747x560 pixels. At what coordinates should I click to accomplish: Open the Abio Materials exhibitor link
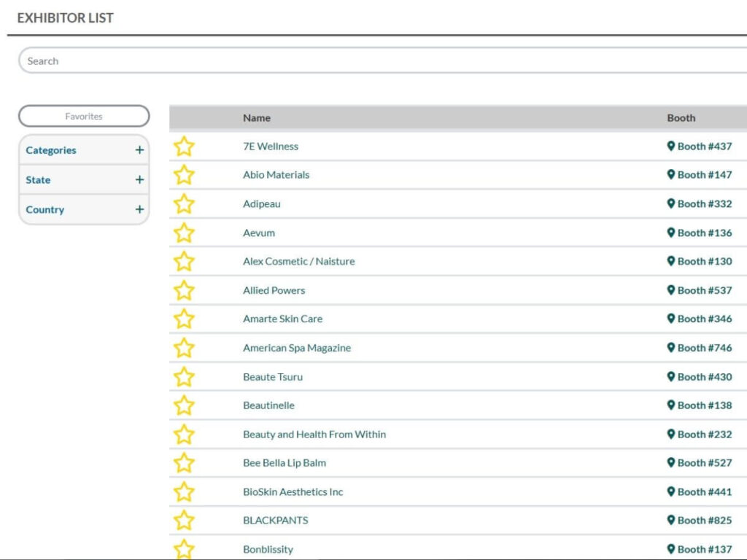point(276,175)
